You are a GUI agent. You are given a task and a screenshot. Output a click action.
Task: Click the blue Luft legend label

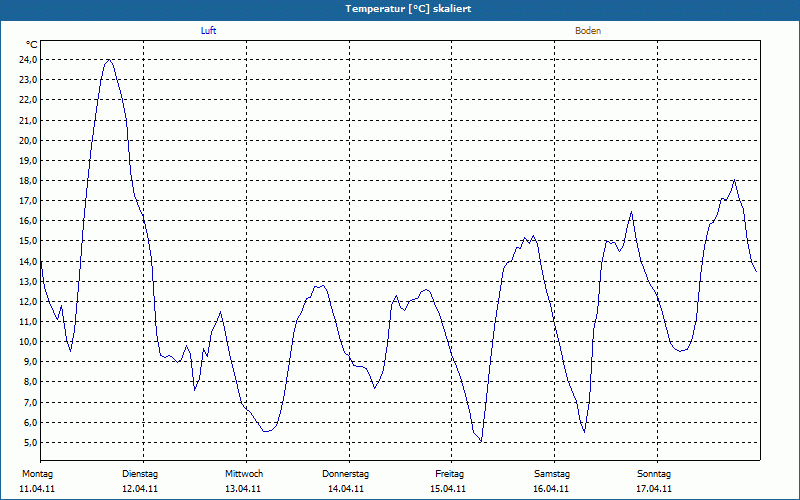tap(208, 31)
